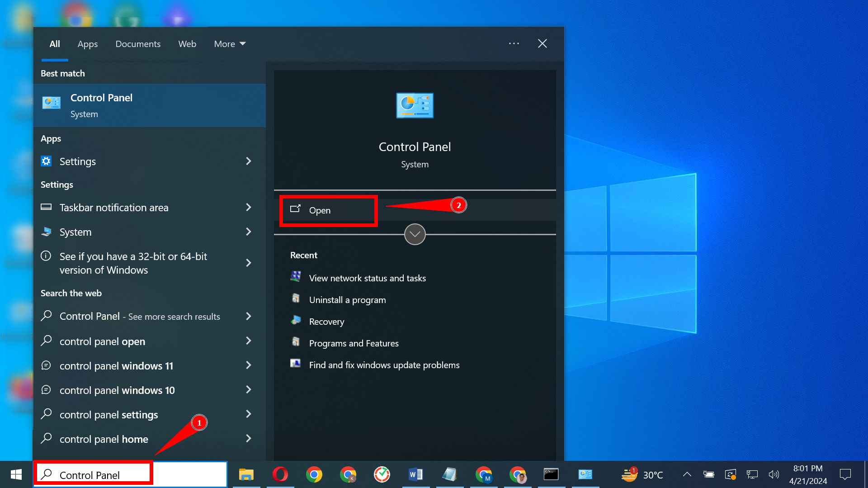Image resolution: width=868 pixels, height=488 pixels.
Task: Click the sync status tray icon
Action: 731,474
